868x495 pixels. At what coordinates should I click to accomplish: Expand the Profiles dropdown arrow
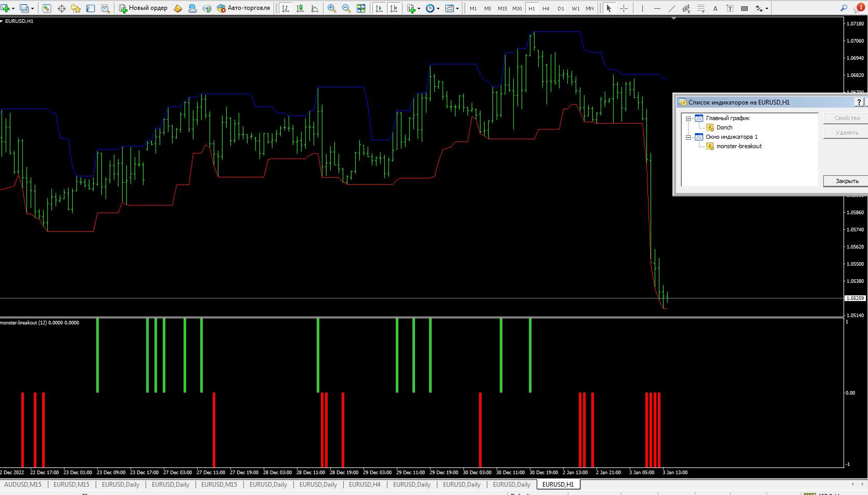tap(32, 8)
